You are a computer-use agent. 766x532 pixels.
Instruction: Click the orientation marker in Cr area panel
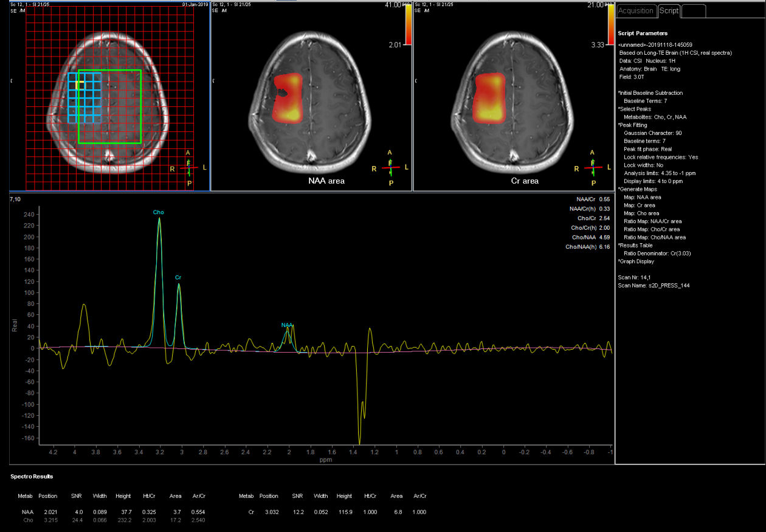[x=593, y=167]
